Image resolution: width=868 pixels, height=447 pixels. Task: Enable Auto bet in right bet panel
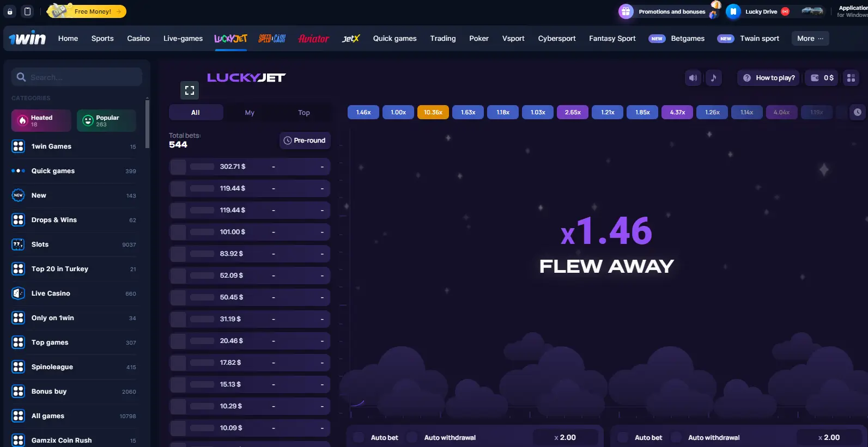tap(622, 437)
